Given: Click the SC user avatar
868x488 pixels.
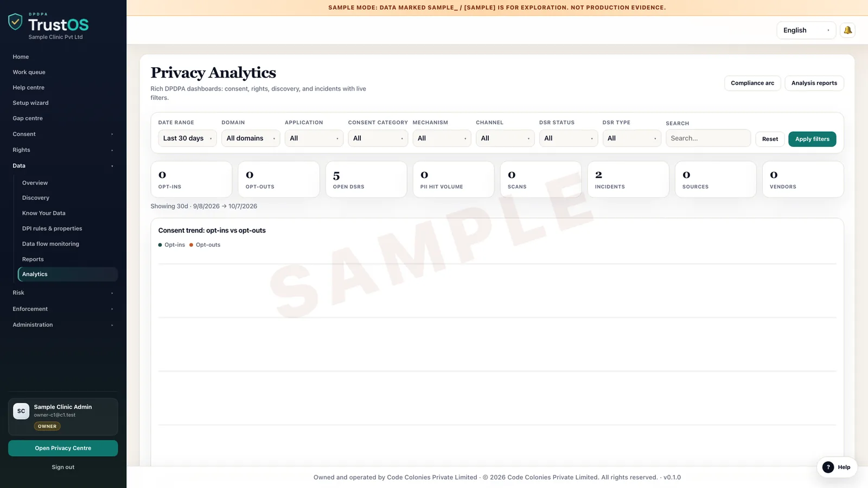Looking at the screenshot, I should tap(21, 411).
